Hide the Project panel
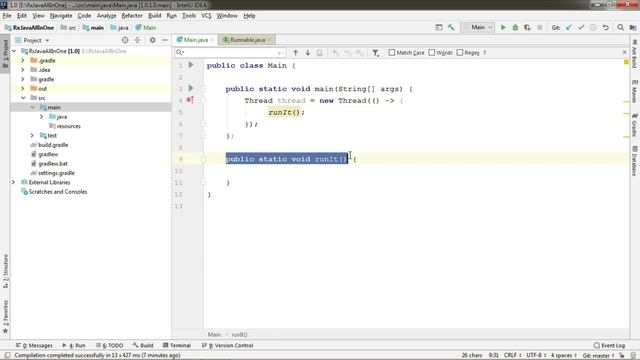The height and width of the screenshot is (360, 640). tap(165, 40)
